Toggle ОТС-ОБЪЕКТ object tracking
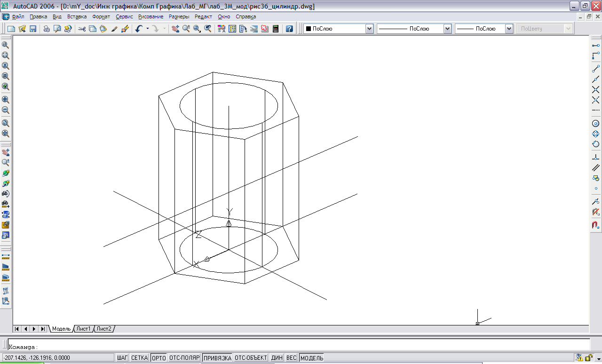The height and width of the screenshot is (364, 602). (x=251, y=358)
